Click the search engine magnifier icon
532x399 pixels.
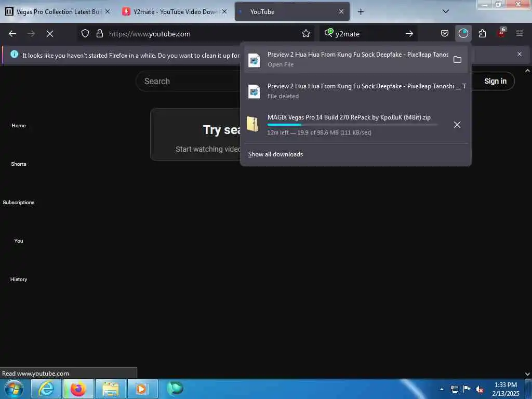[x=328, y=33]
